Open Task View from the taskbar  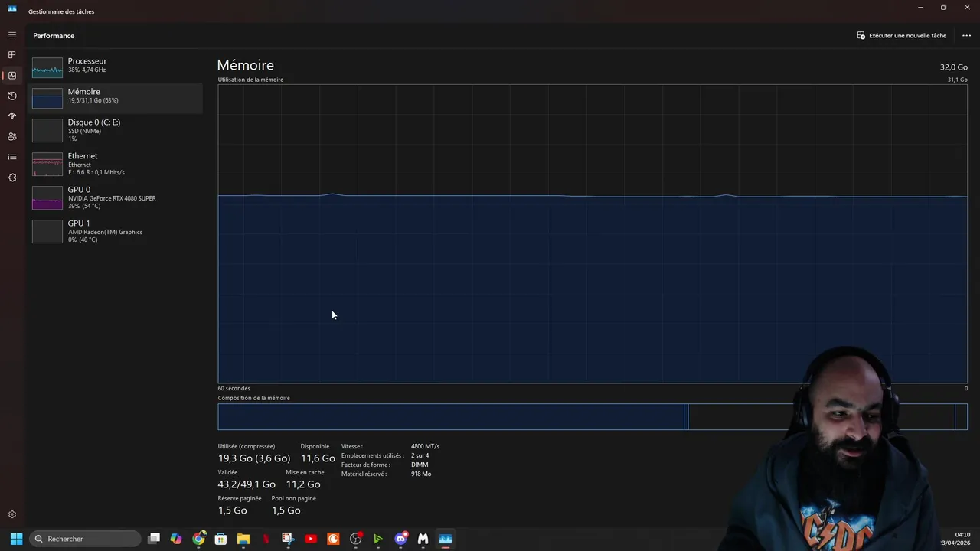pyautogui.click(x=154, y=539)
